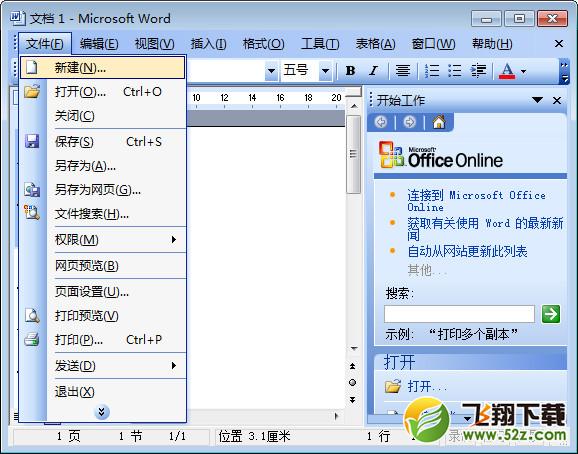
Task: Click the distributed alignment icon
Action: coord(403,70)
